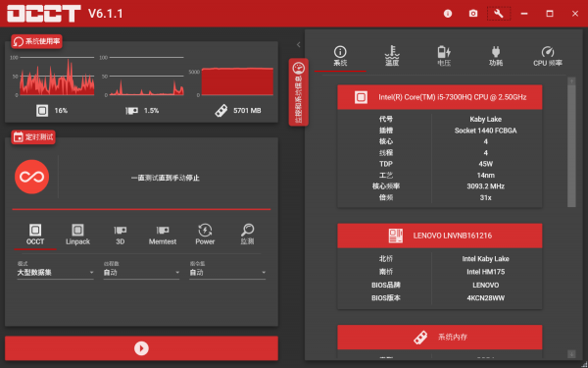Viewport: 588px width, 368px height.
Task: Click the 定时测试 schedule label
Action: [x=33, y=137]
